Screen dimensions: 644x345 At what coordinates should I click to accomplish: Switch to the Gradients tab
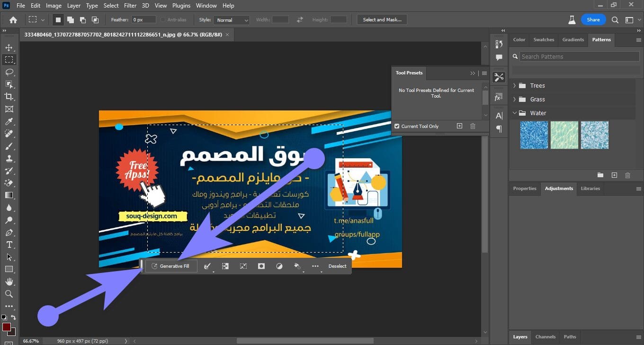[x=573, y=40]
